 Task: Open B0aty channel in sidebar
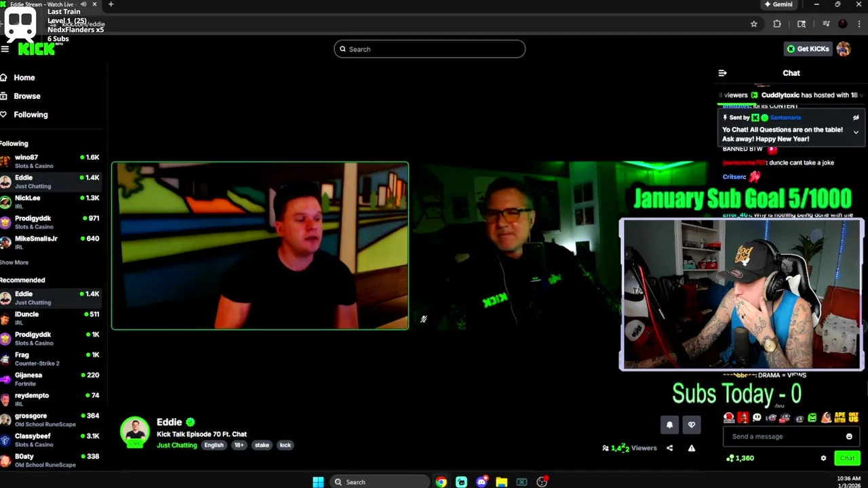coord(51,460)
